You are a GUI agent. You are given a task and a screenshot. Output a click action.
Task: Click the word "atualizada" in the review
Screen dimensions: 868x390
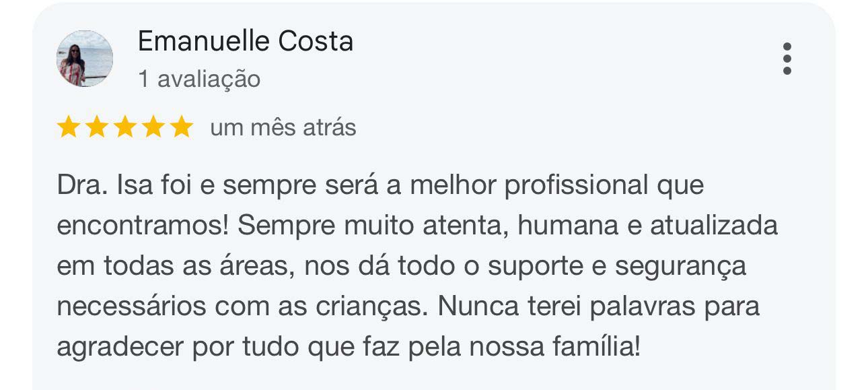point(713,226)
